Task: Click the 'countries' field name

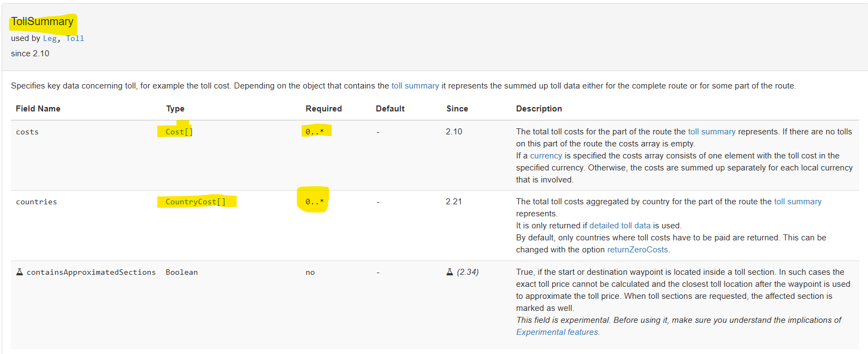Action: coord(36,202)
